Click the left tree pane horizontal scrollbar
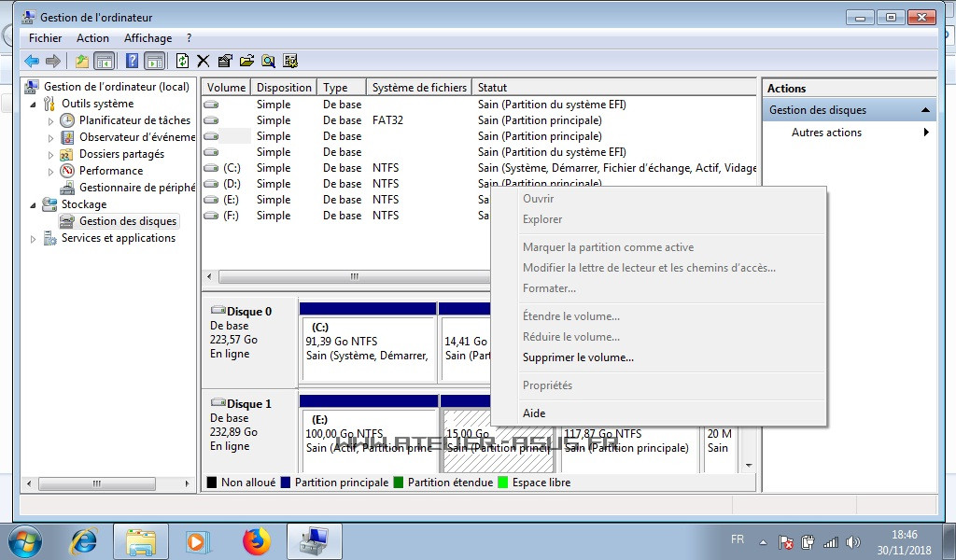Viewport: 956px width, 560px height. click(97, 483)
